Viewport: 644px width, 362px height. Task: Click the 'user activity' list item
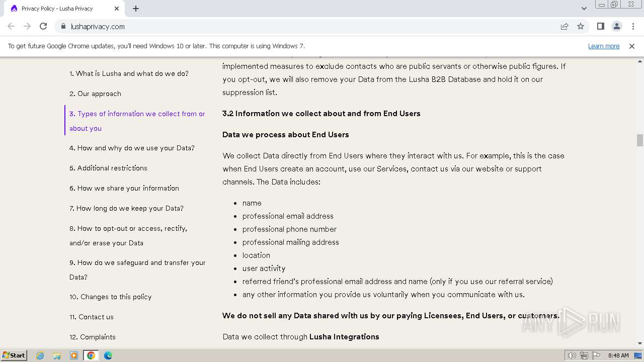tap(264, 268)
